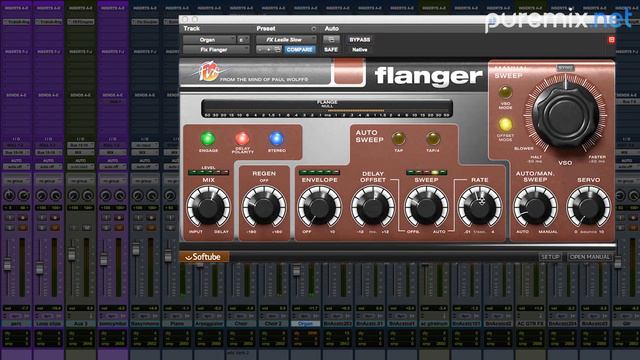Screen dimensions: 640x360
Task: Open the Organ track selector dropdown
Action: (x=209, y=40)
